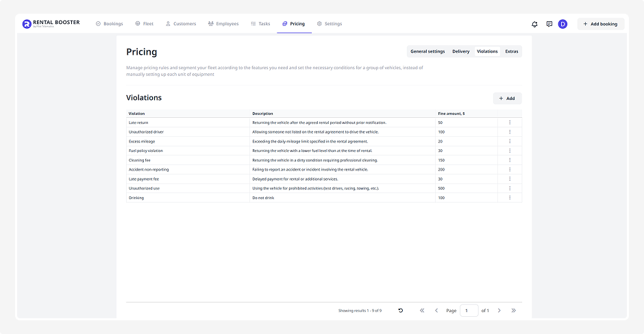
Task: Open options menu for Late return row
Action: (x=510, y=123)
